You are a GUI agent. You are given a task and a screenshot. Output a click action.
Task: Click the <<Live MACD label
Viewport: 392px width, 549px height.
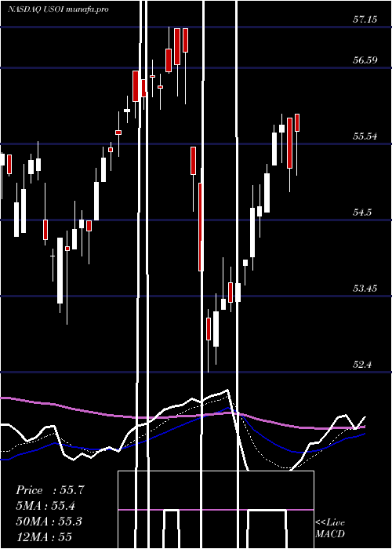330,529
